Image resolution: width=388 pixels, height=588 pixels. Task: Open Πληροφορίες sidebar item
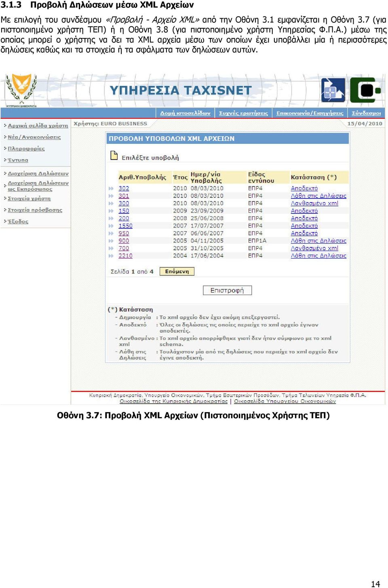coord(26,149)
